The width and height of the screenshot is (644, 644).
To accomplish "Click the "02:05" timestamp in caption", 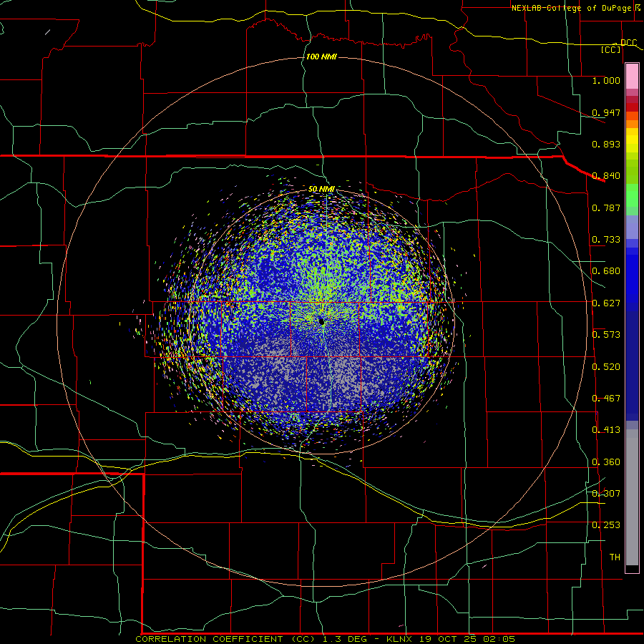I will pos(499,639).
